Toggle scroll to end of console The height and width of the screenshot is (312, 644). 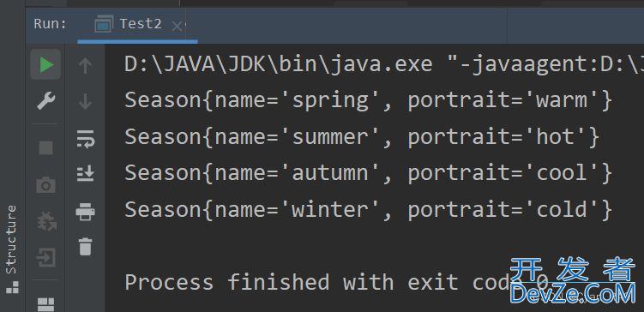click(x=86, y=174)
